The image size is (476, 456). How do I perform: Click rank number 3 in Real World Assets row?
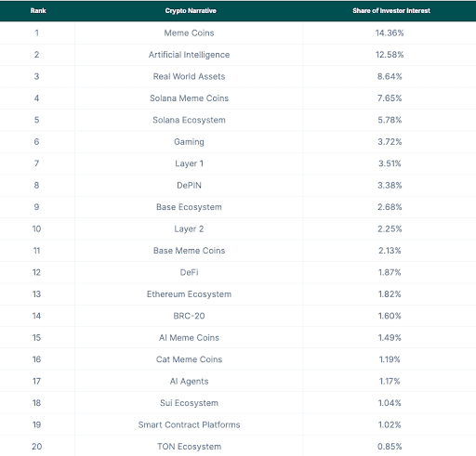click(36, 76)
